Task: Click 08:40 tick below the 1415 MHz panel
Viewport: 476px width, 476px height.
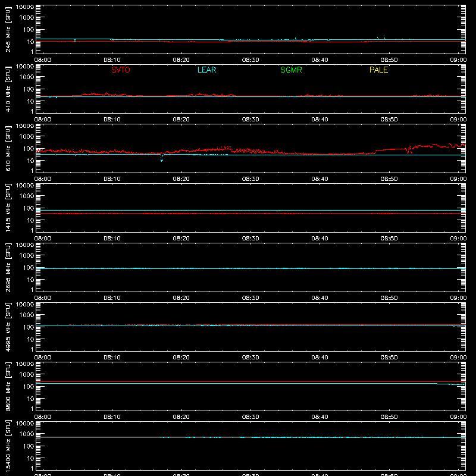Action: (320, 239)
